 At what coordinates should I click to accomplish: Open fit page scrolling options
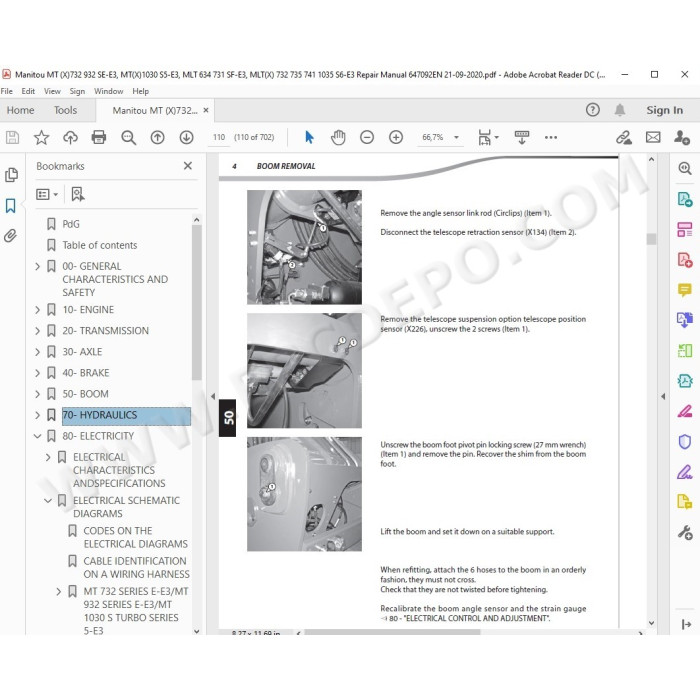click(488, 138)
